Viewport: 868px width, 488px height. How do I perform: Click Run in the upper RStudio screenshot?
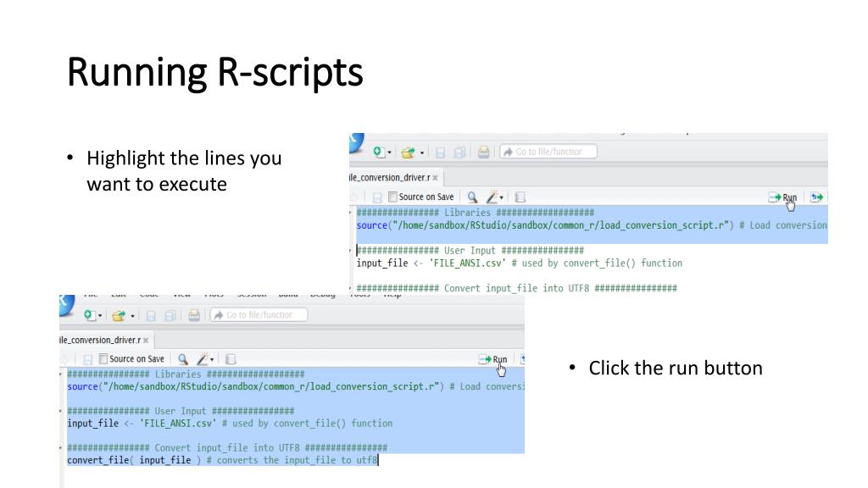click(782, 197)
